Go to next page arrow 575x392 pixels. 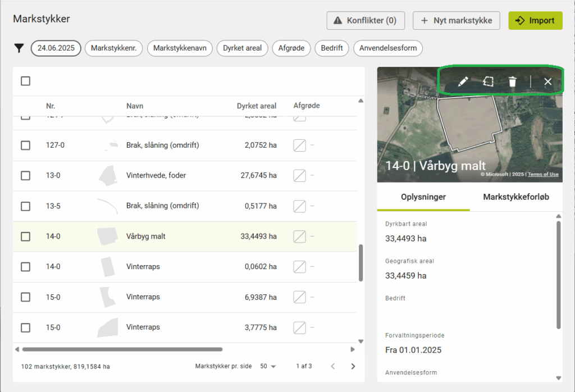pyautogui.click(x=353, y=366)
